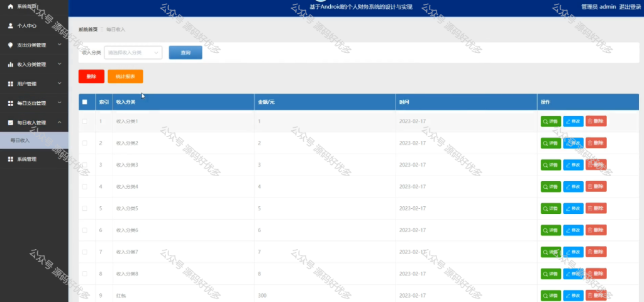Open the 每日收入 submenu item
The image size is (644, 302).
pyautogui.click(x=34, y=140)
